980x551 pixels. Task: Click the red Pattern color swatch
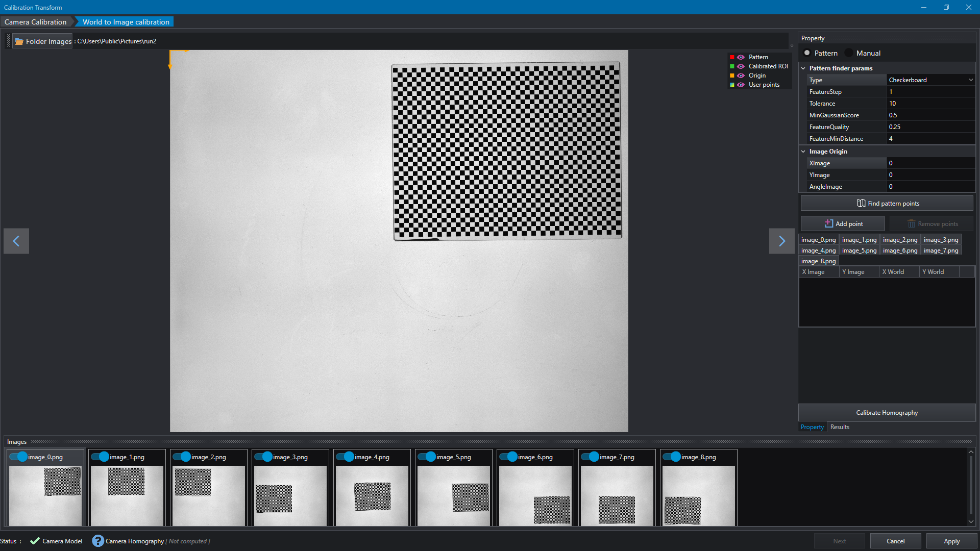point(732,57)
